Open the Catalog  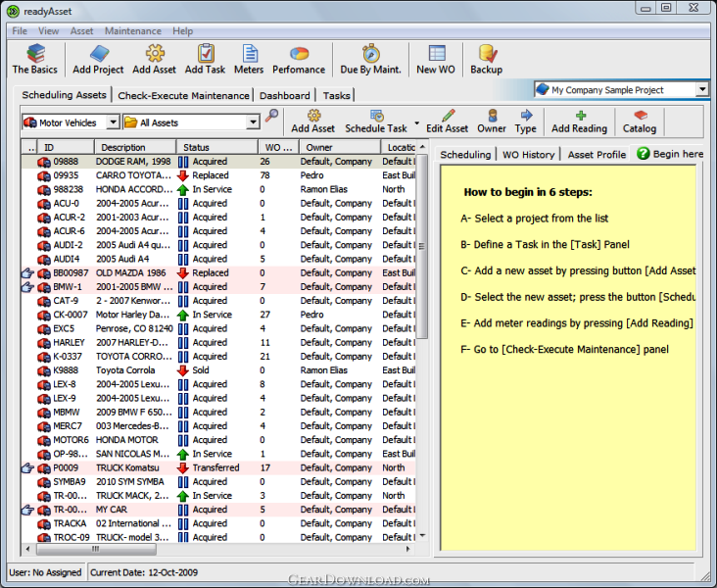(x=640, y=122)
